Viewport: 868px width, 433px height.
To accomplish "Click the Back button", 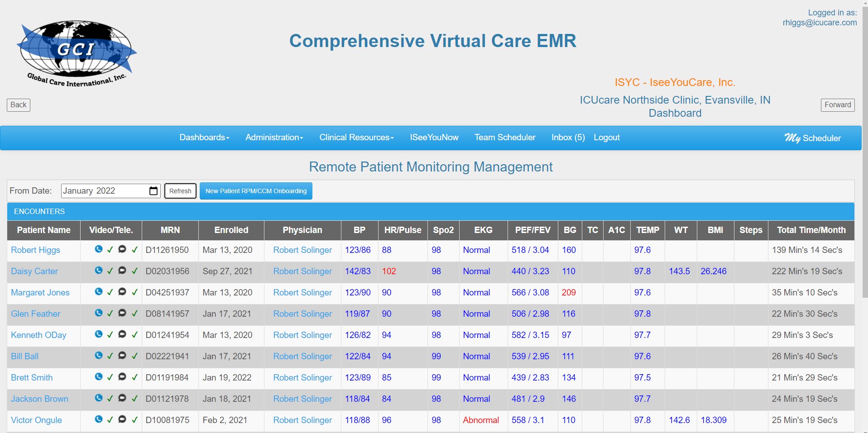I will pyautogui.click(x=19, y=105).
